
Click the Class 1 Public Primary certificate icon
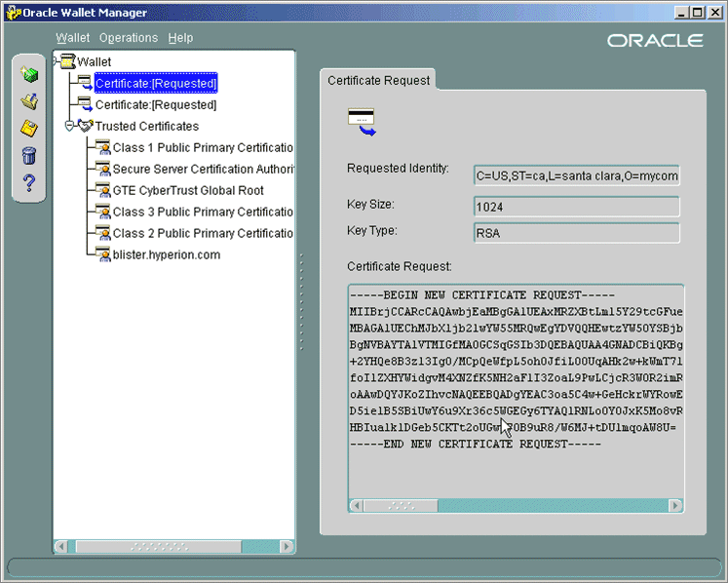click(x=102, y=147)
